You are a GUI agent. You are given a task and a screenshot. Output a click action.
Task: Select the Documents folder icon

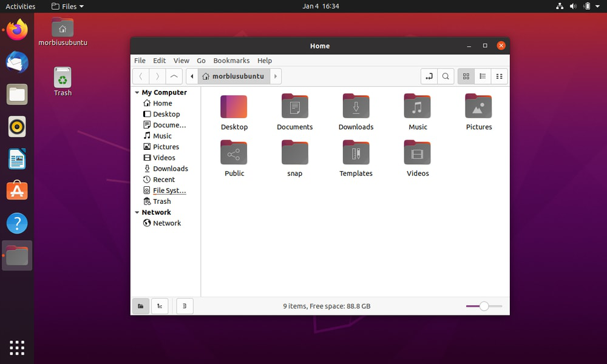coord(294,106)
